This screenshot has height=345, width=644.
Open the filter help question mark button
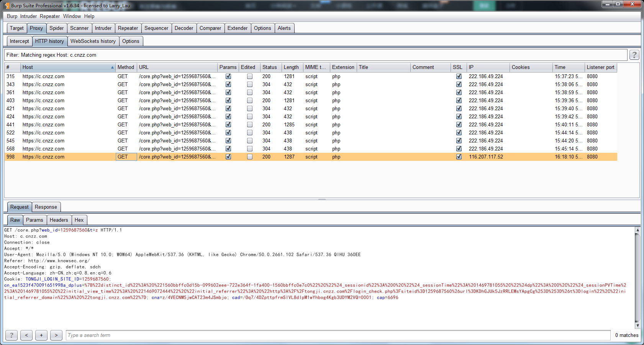pyautogui.click(x=634, y=55)
